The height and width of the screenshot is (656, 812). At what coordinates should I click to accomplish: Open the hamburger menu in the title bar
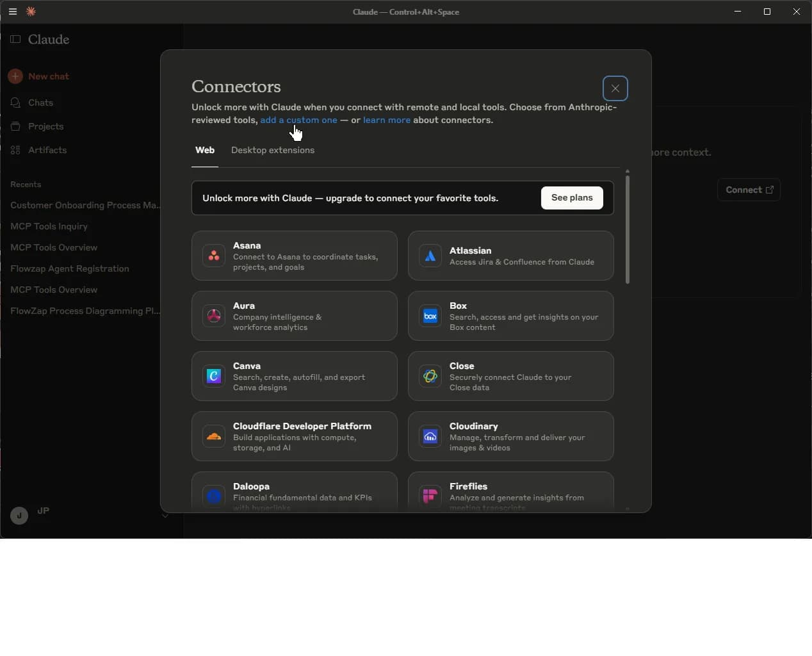coord(13,12)
